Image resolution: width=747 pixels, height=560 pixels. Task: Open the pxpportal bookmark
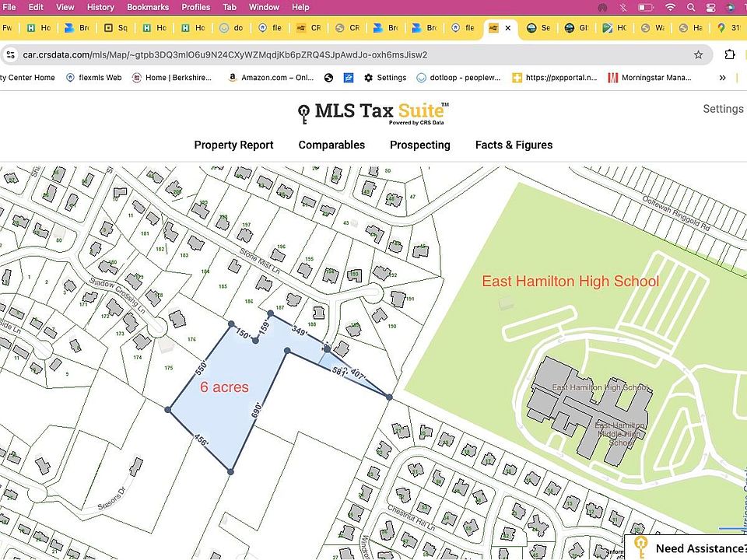pyautogui.click(x=555, y=78)
